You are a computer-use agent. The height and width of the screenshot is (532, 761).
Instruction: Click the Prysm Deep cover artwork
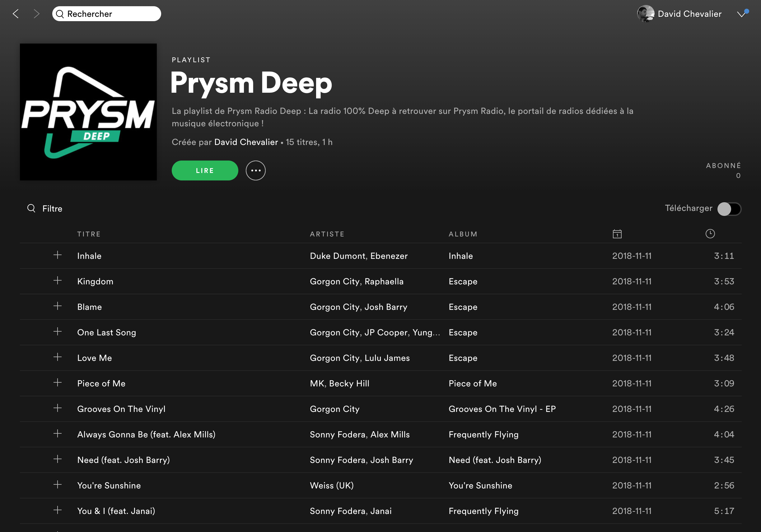click(88, 112)
